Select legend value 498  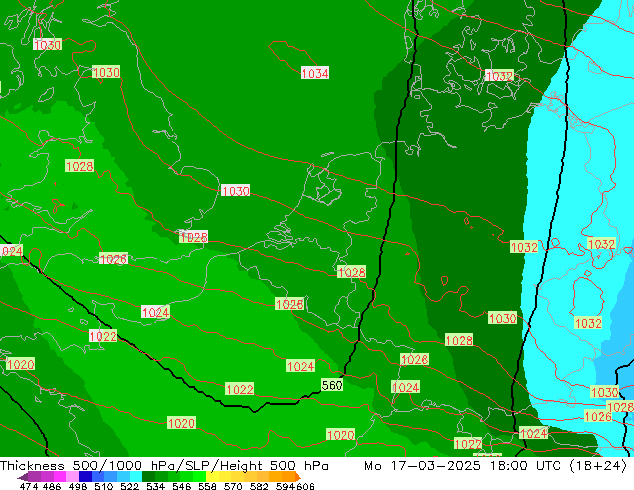coord(78,486)
